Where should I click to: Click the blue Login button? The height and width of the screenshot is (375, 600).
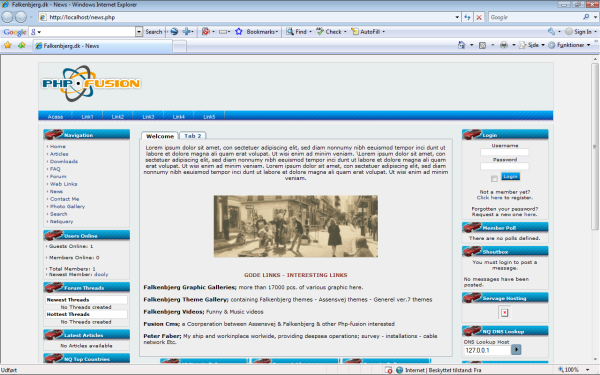coord(510,176)
